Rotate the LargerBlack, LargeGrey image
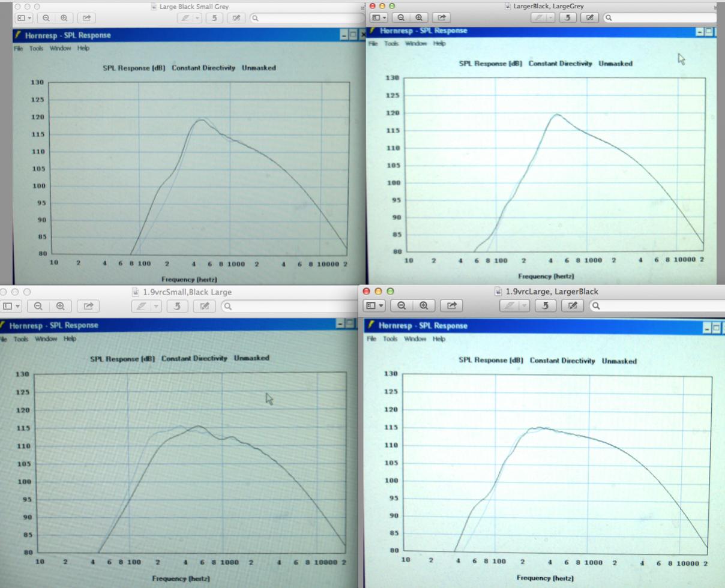 coord(568,18)
